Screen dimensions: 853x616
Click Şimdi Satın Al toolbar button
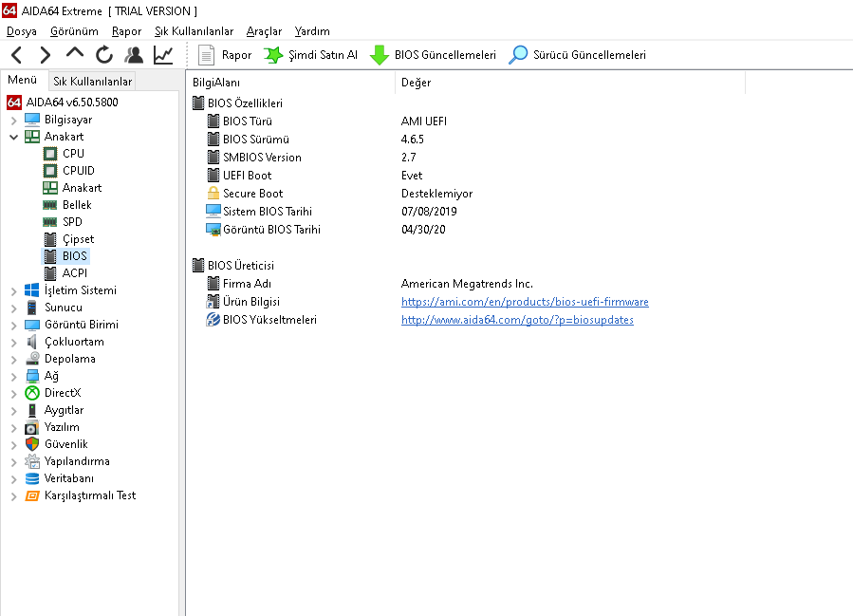(x=310, y=55)
